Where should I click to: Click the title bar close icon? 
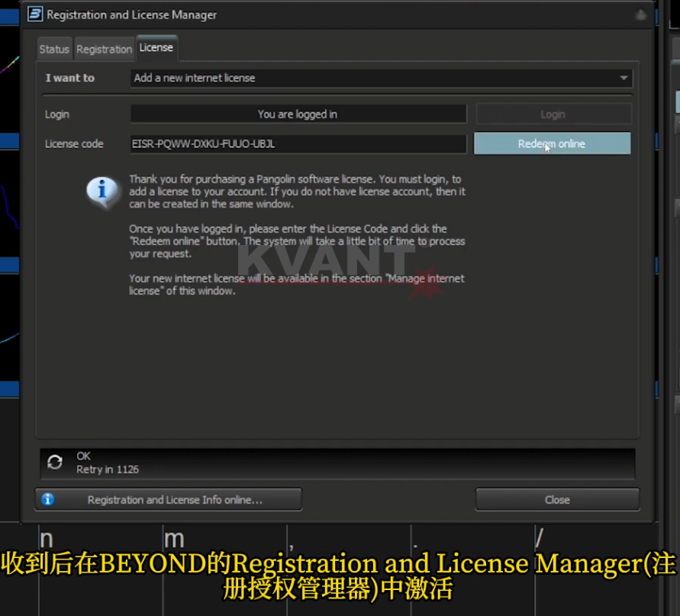[640, 15]
